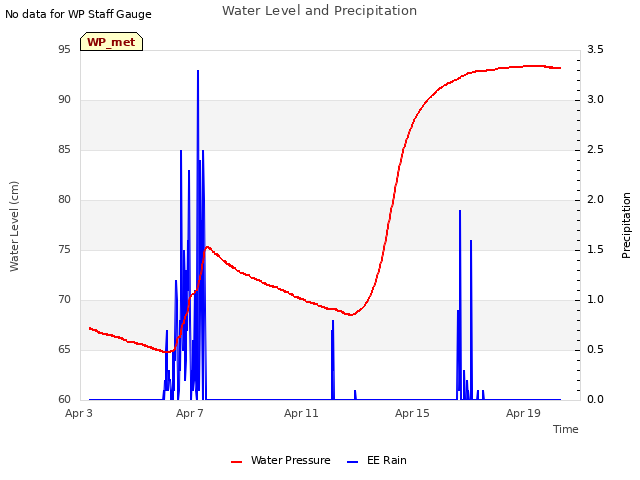
Task: Click the red Water Pressure legend swatch
Action: tap(236, 462)
